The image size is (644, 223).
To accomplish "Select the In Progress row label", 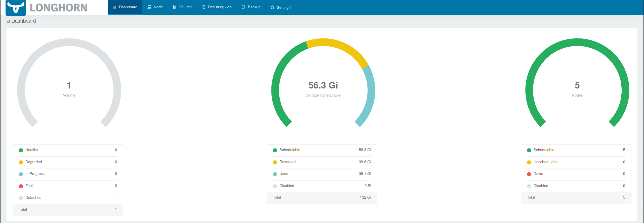I will coord(35,174).
